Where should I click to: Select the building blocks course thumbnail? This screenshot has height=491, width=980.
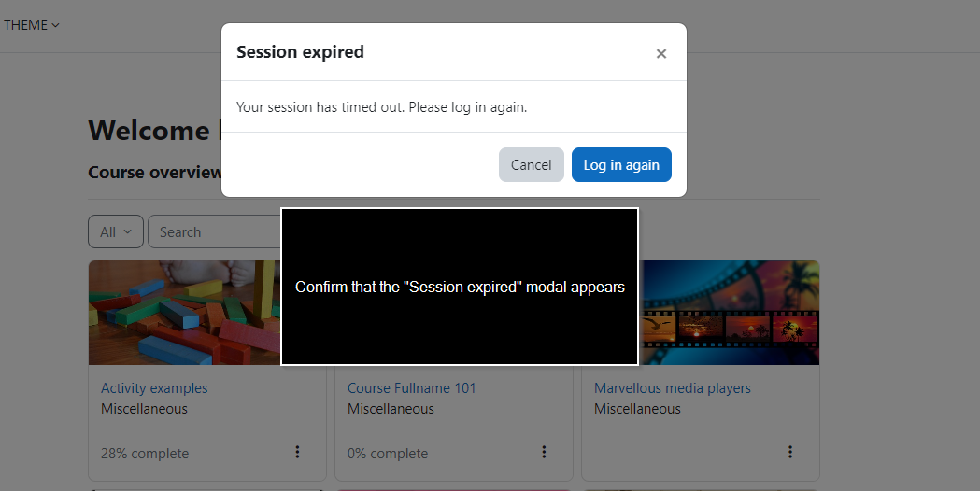[184, 313]
